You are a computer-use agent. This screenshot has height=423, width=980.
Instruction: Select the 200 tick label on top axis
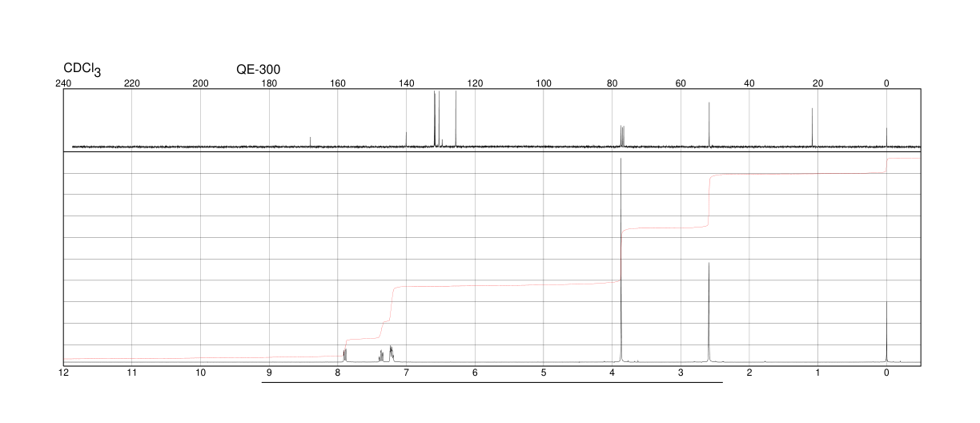(x=201, y=83)
